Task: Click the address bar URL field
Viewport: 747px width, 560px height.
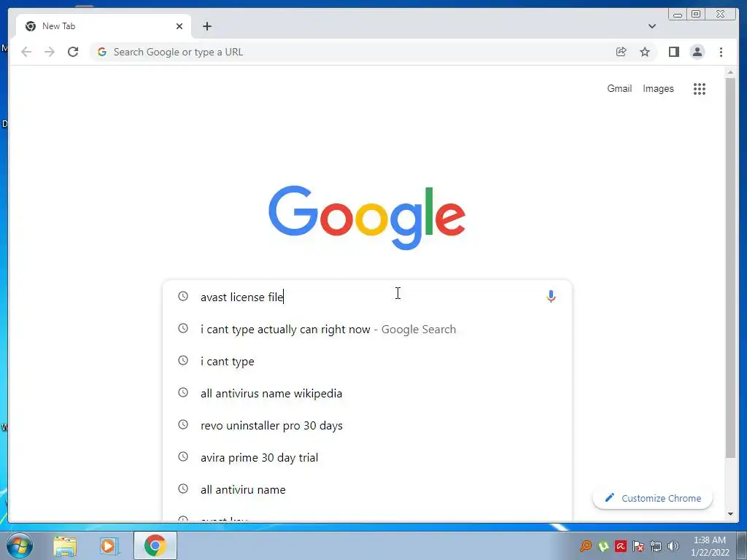Action: 352,52
